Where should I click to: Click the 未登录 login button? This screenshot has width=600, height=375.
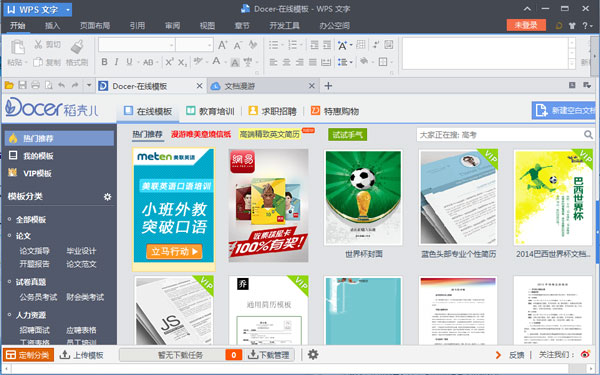point(526,25)
